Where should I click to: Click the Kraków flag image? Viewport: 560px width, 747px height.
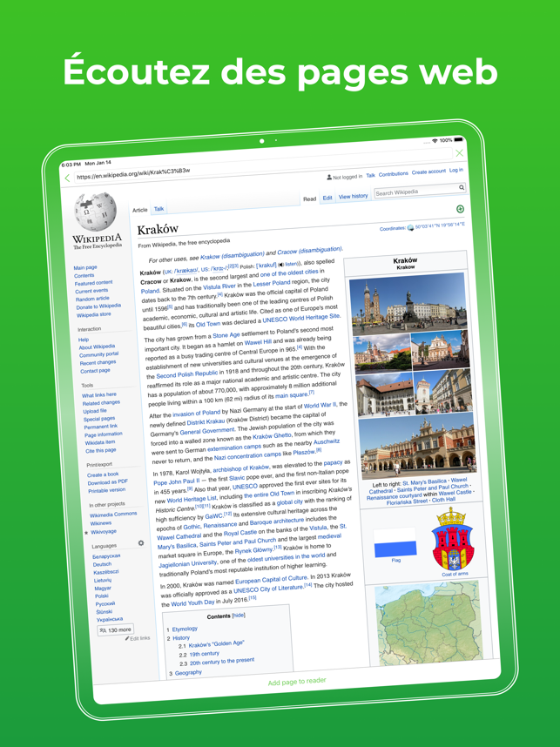point(395,542)
